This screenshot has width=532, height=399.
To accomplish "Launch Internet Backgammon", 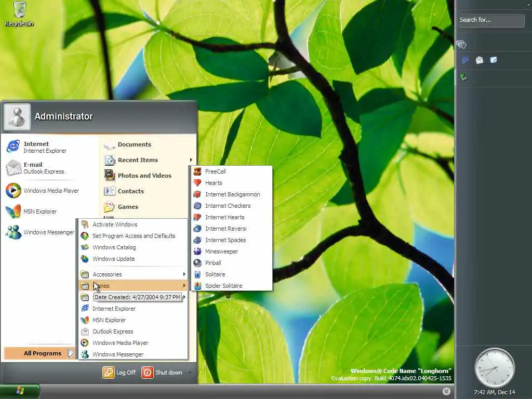I will pos(232,194).
